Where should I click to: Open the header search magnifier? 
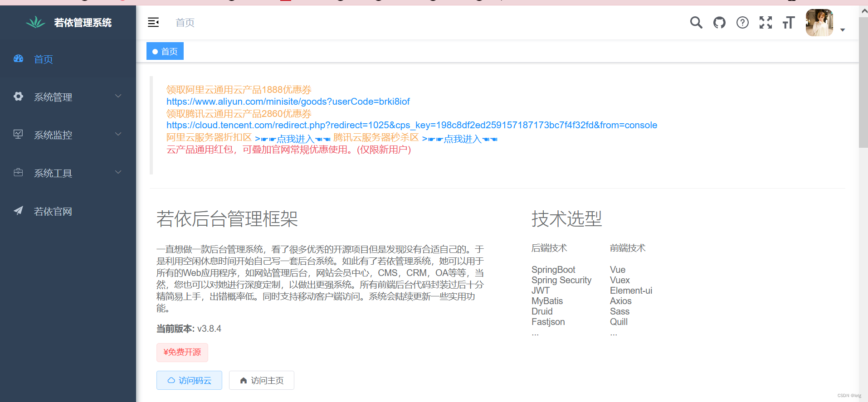(x=696, y=22)
